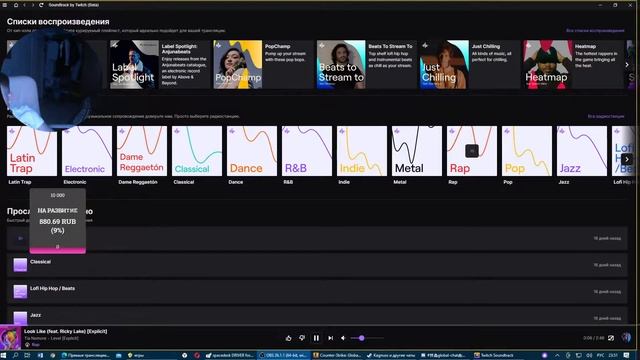This screenshot has height=360, width=640.
Task: Click the song title Look Like
Action: [x=65, y=331]
